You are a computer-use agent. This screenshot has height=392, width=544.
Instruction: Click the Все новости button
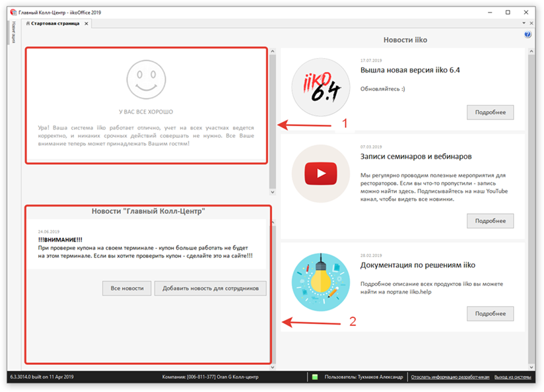pos(127,288)
